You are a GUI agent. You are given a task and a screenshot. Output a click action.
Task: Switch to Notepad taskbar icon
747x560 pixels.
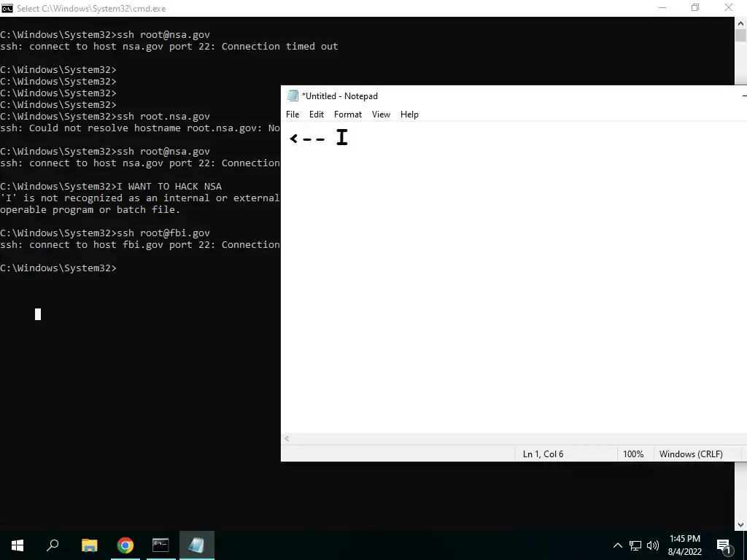(197, 545)
